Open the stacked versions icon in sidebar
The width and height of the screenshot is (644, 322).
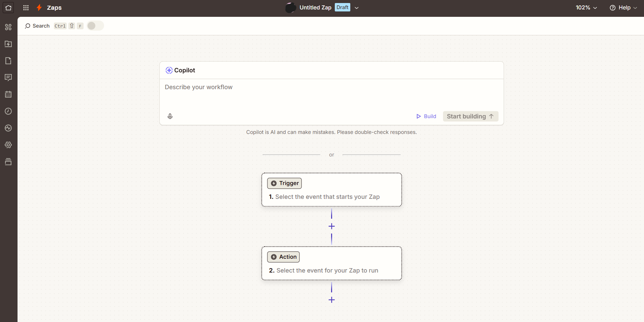(x=8, y=162)
